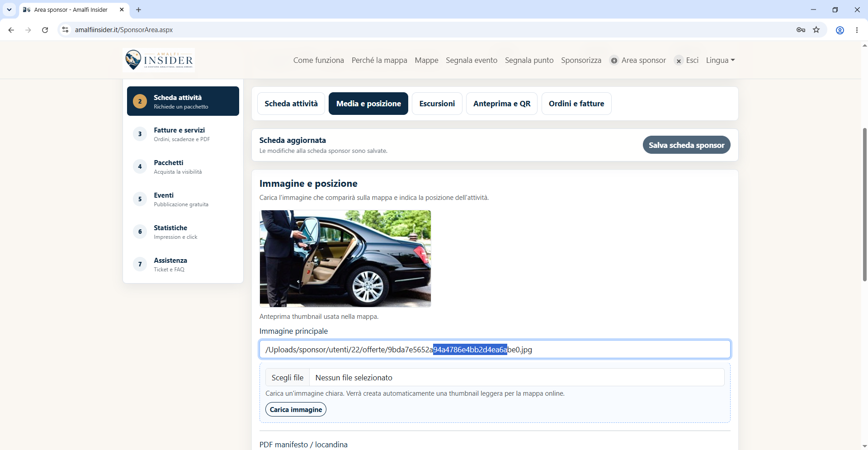Open the Ordini e fatture tab
This screenshot has width=868, height=450.
(x=576, y=104)
